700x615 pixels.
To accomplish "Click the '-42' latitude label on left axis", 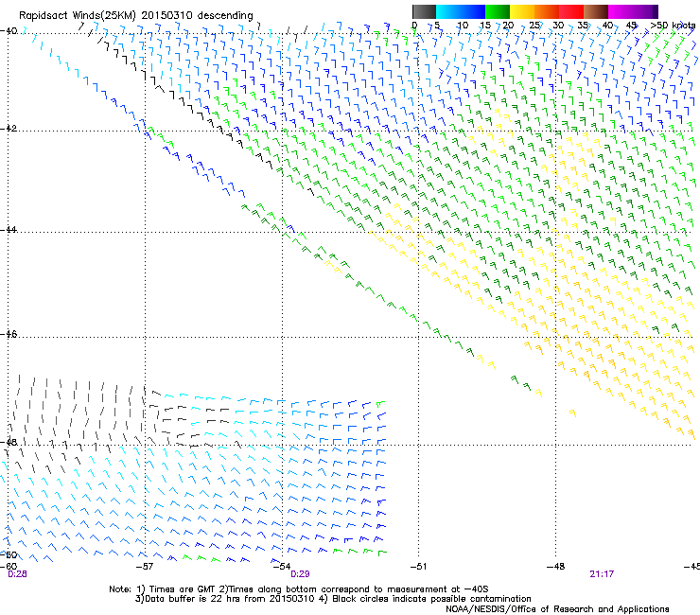I will (x=9, y=129).
